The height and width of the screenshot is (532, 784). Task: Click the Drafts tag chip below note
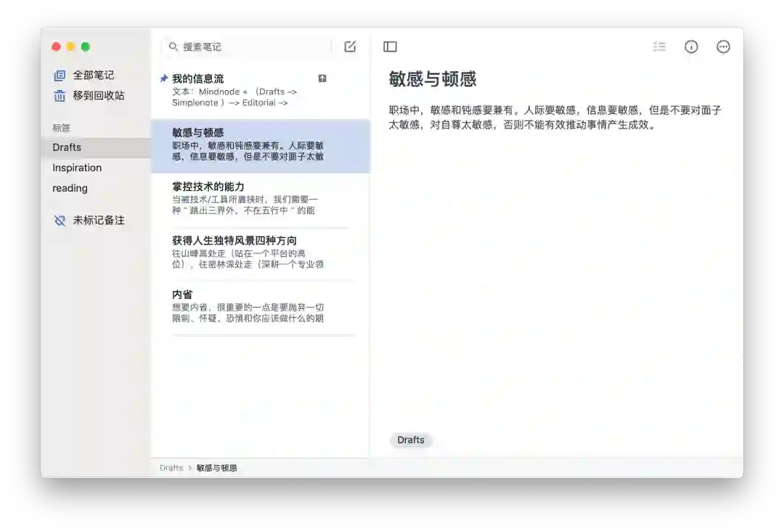click(x=411, y=440)
